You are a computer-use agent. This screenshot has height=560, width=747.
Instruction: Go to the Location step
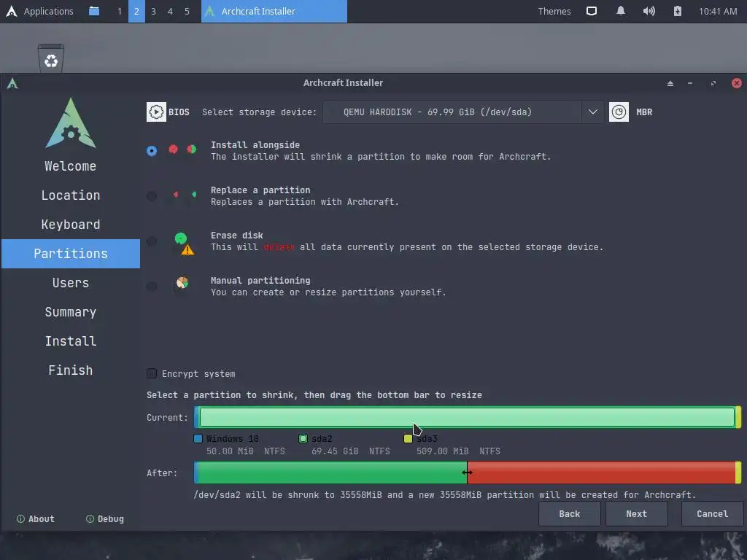pos(71,195)
